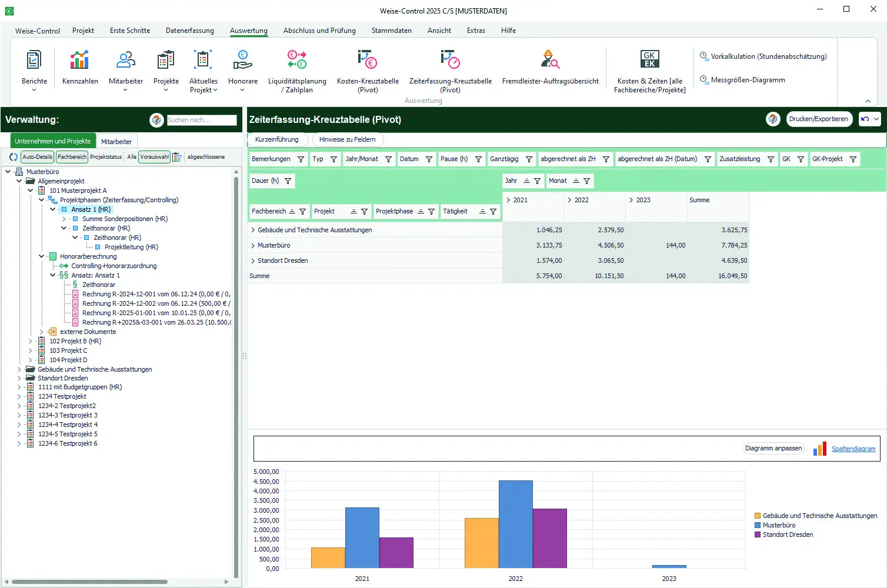Open the Fremdleister-Auftragsübersicht icon
The height and width of the screenshot is (588, 887).
[x=549, y=60]
